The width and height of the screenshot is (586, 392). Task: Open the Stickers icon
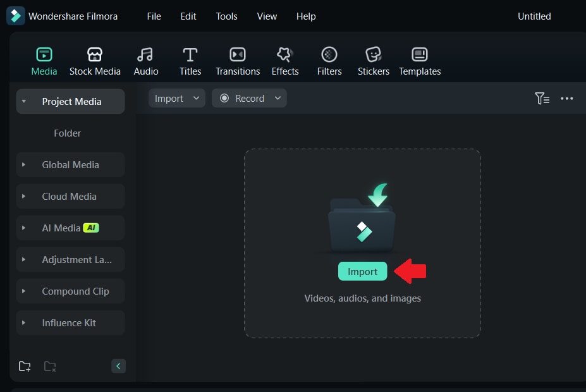[374, 54]
